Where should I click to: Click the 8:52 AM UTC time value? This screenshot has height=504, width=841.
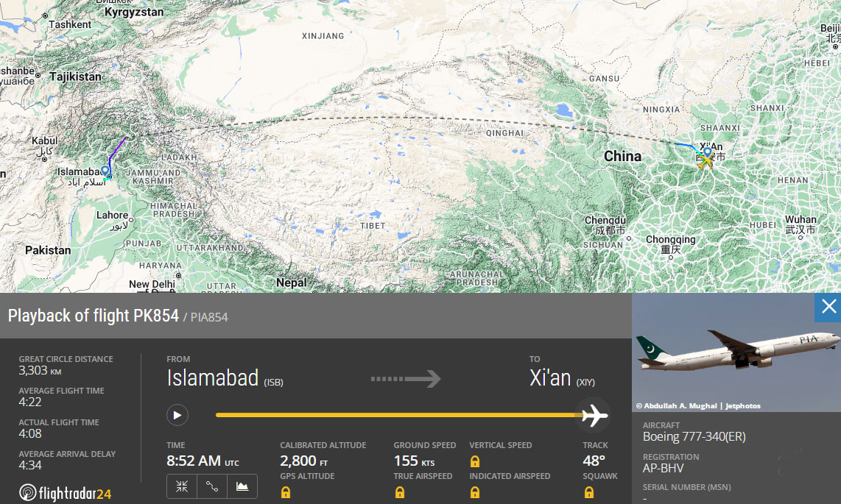[x=203, y=461]
